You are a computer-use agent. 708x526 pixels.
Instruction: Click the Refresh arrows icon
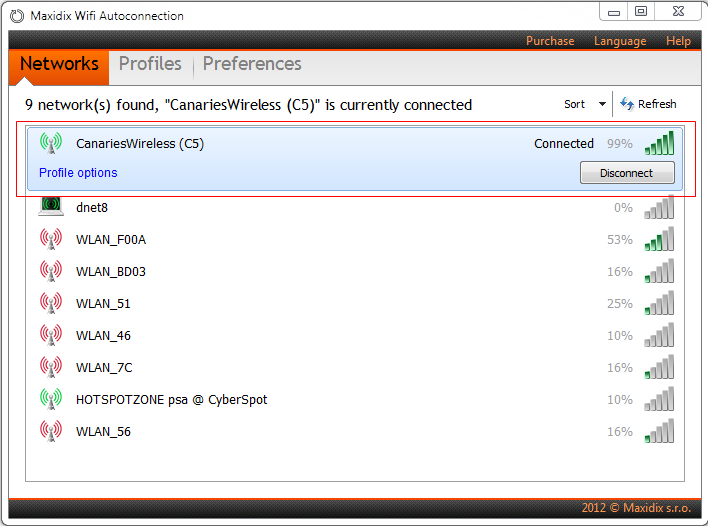tap(627, 104)
